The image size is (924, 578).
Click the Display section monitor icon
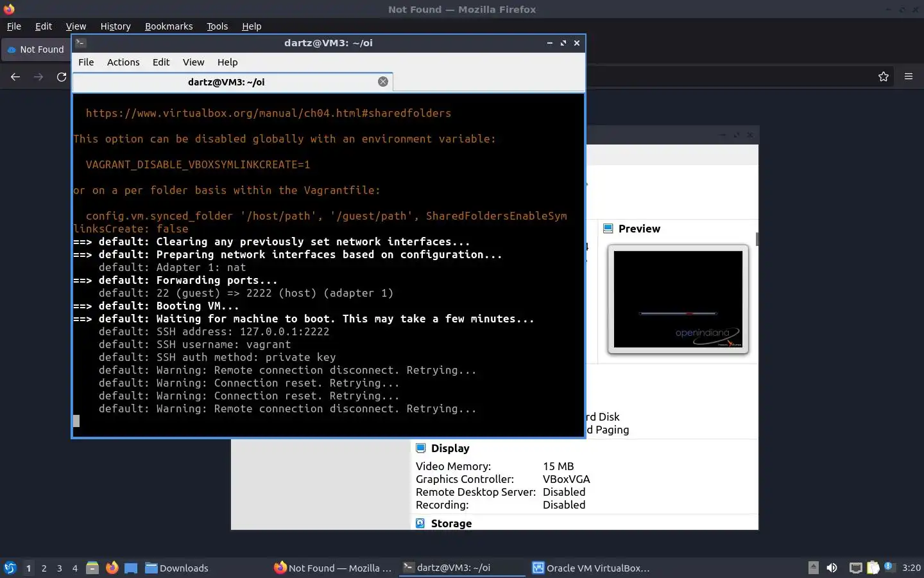point(420,448)
